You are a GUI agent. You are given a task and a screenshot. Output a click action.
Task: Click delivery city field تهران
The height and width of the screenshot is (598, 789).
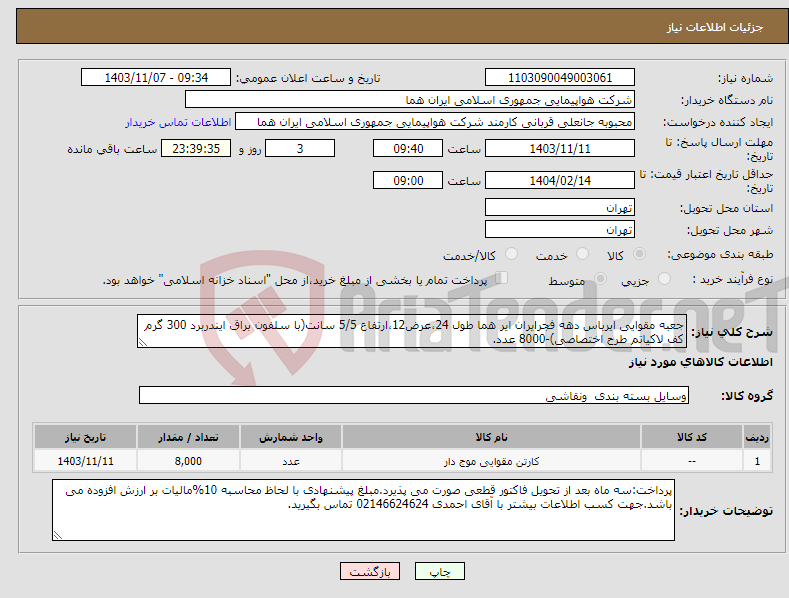[x=560, y=230]
